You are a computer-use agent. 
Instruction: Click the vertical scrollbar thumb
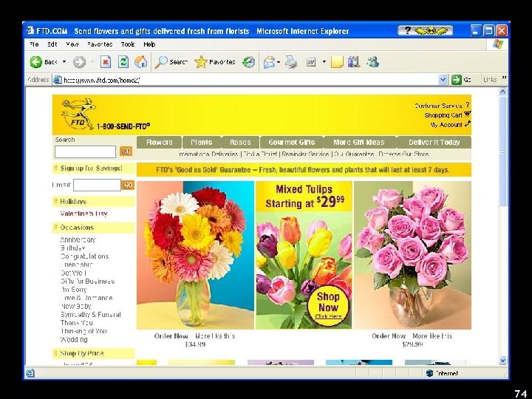(503, 151)
